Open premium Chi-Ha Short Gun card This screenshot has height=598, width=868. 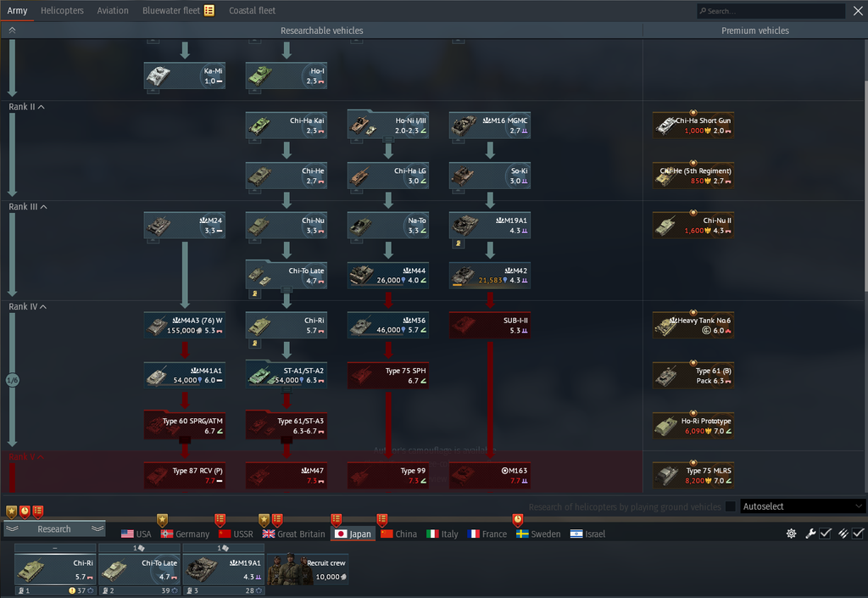point(693,126)
